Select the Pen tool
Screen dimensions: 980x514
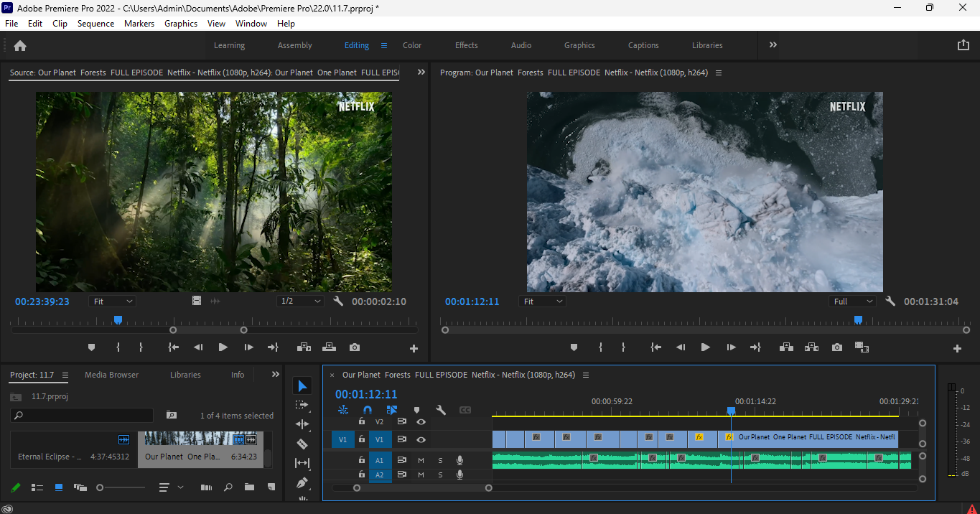[302, 482]
